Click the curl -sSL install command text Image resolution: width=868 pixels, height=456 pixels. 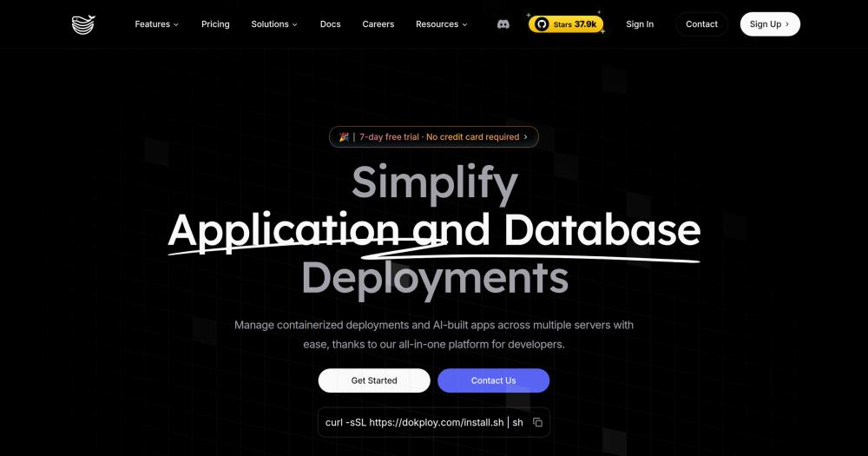424,422
